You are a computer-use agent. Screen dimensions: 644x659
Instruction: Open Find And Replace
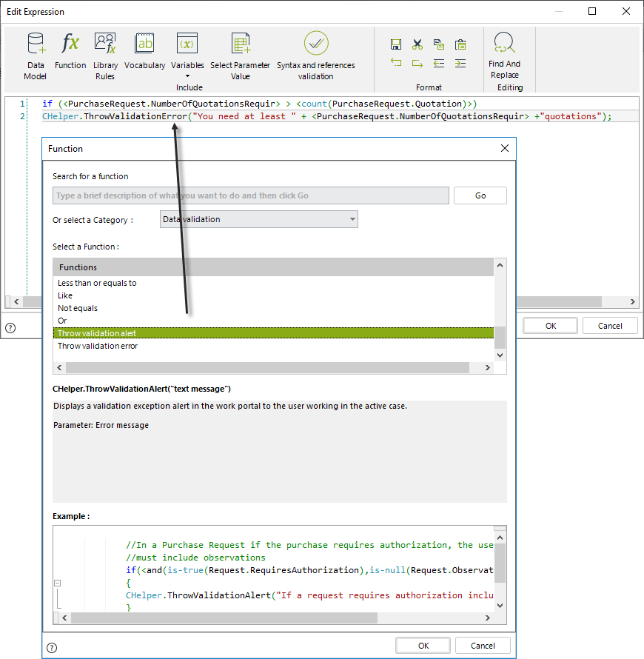pyautogui.click(x=504, y=55)
